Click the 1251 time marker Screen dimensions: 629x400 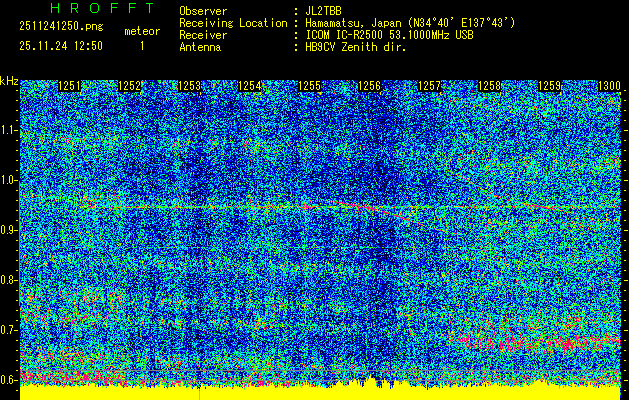(x=70, y=86)
